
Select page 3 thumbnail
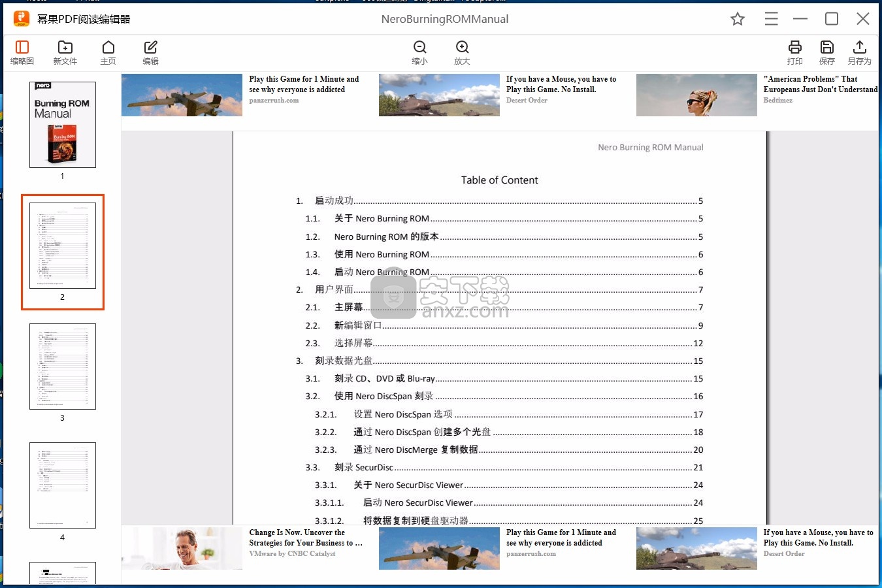coord(63,367)
